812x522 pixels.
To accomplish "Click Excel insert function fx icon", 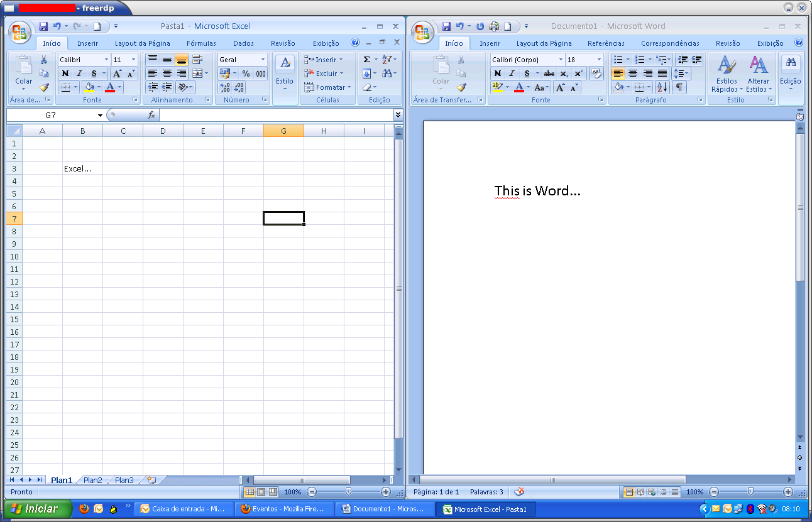I will pyautogui.click(x=151, y=115).
